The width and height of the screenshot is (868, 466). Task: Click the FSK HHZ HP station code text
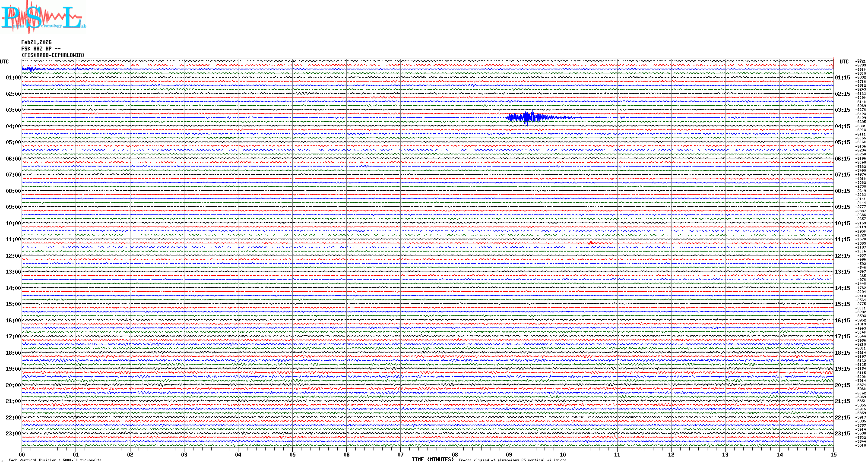[41, 49]
